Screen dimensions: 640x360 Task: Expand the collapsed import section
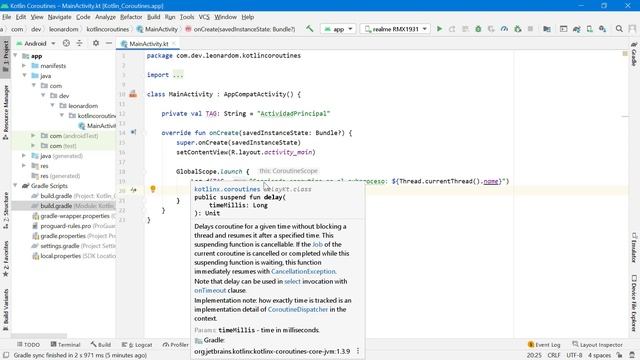[x=178, y=75]
